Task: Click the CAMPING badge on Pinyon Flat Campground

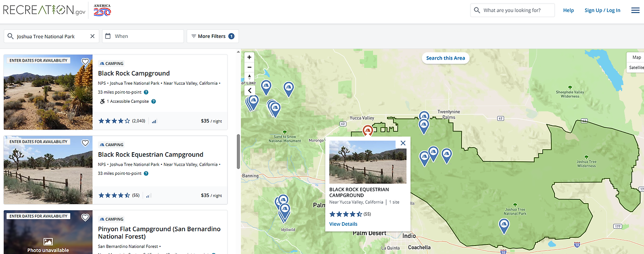Action: (111, 219)
